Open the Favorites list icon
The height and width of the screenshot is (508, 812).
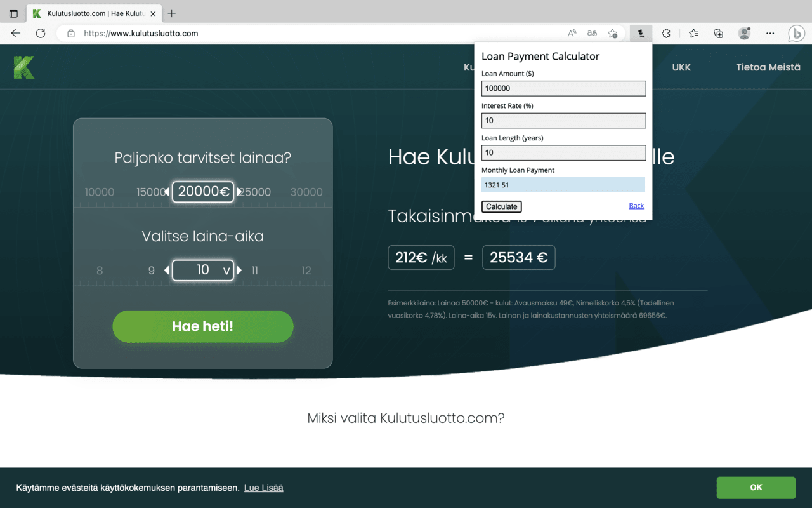(693, 33)
